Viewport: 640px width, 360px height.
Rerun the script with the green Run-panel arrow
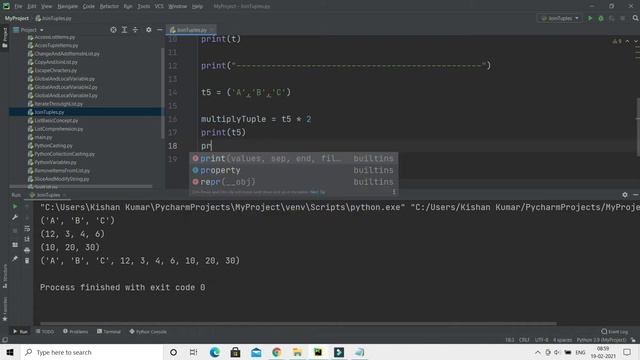15,207
